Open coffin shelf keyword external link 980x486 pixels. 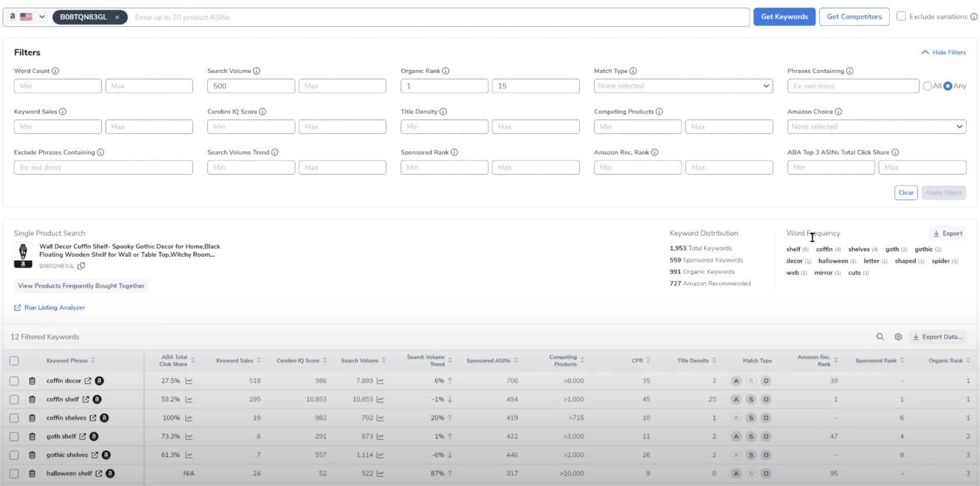pos(86,399)
